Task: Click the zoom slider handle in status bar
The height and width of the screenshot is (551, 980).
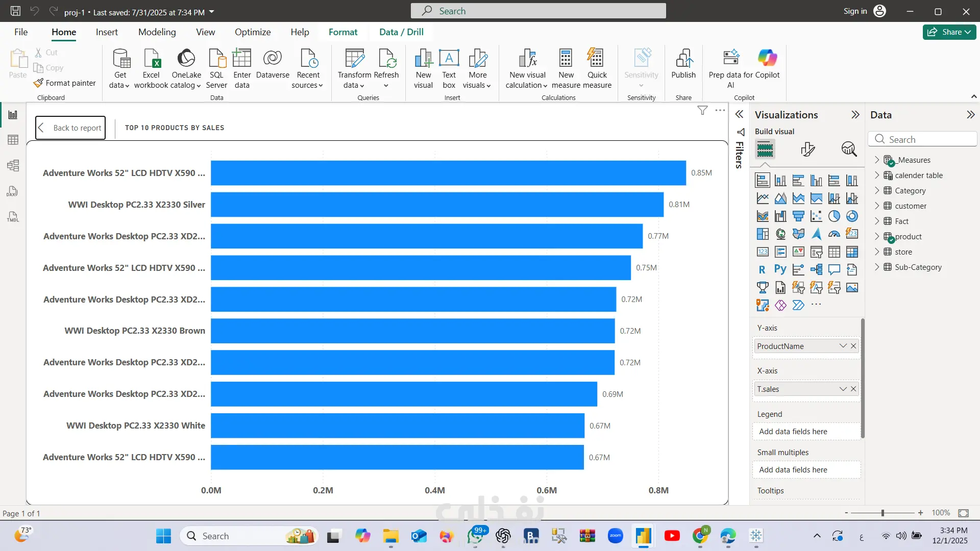Action: pos(883,513)
